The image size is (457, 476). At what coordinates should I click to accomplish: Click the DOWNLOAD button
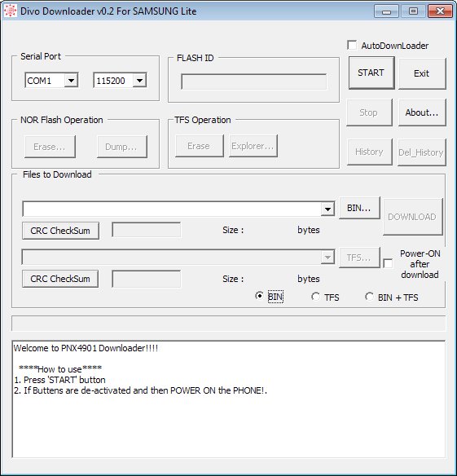coord(413,217)
